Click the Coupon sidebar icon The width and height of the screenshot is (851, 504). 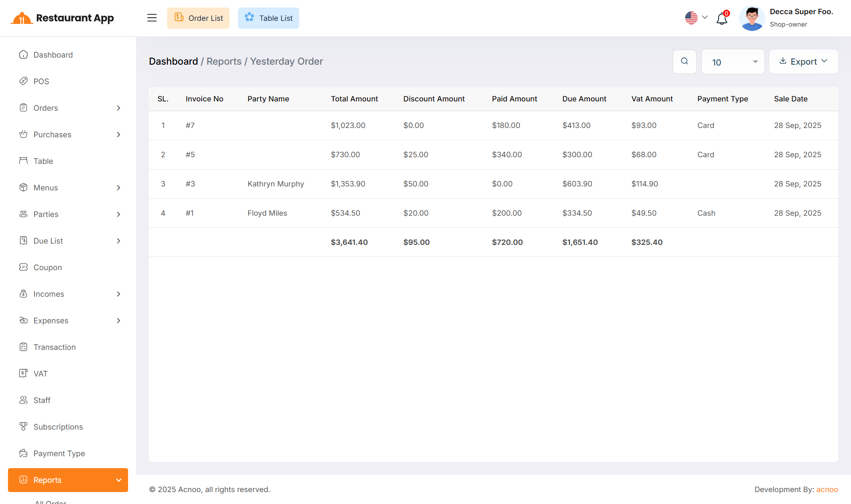(x=23, y=267)
